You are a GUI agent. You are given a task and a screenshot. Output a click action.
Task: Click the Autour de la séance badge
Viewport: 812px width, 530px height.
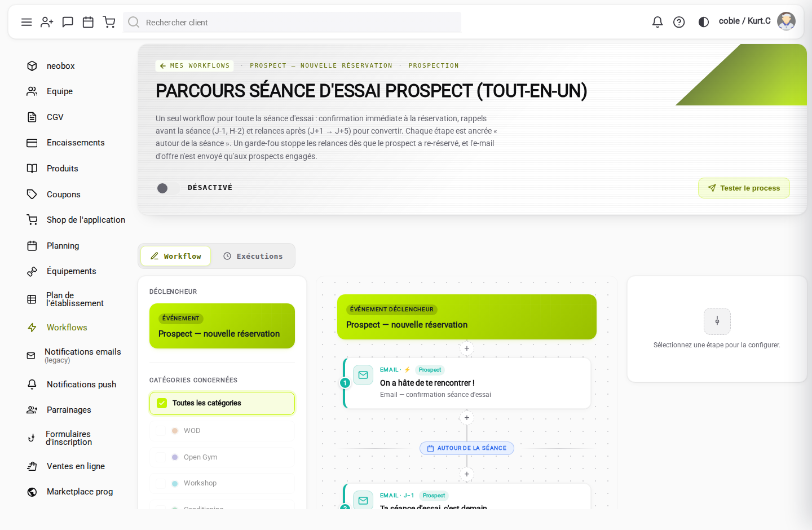tap(467, 448)
